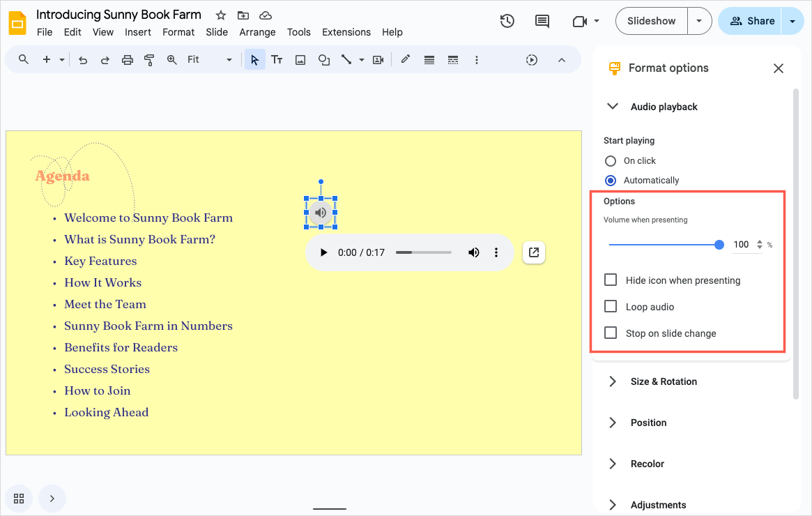Expand the Recolor section

click(613, 463)
